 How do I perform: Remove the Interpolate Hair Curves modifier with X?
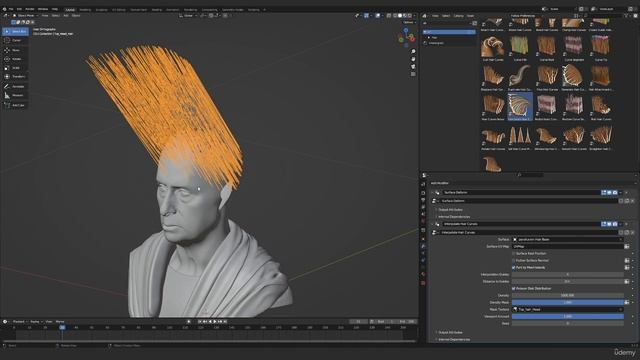tap(627, 224)
